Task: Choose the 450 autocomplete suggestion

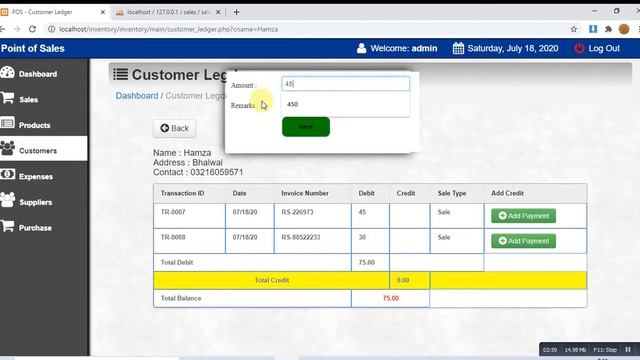Action: tap(345, 104)
